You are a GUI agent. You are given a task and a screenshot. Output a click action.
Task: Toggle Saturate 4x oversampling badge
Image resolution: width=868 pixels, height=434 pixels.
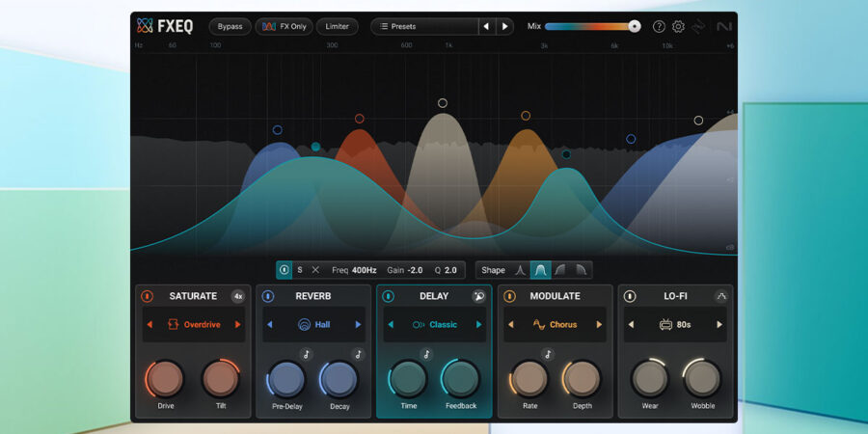click(x=238, y=296)
